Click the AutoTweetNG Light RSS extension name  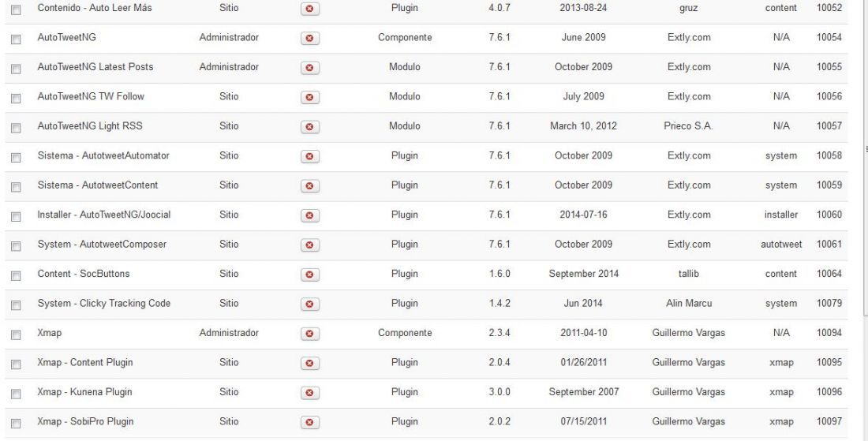[90, 126]
